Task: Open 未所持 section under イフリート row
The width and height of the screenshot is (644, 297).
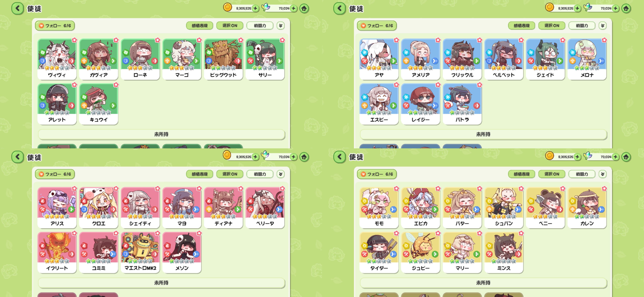Action: (x=161, y=283)
